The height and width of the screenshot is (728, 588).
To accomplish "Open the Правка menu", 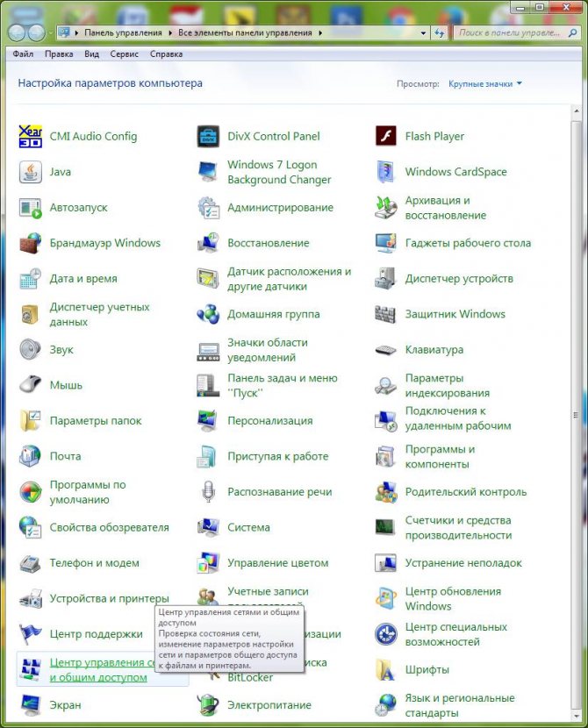I will 59,54.
